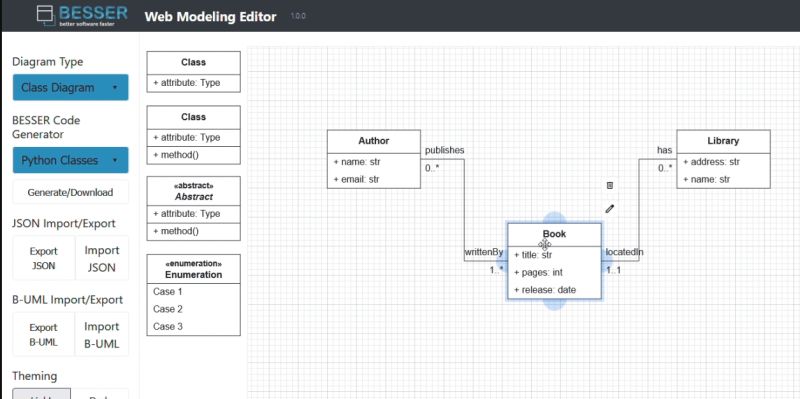Select the Enumeration template
The width and height of the screenshot is (800, 399).
193,295
